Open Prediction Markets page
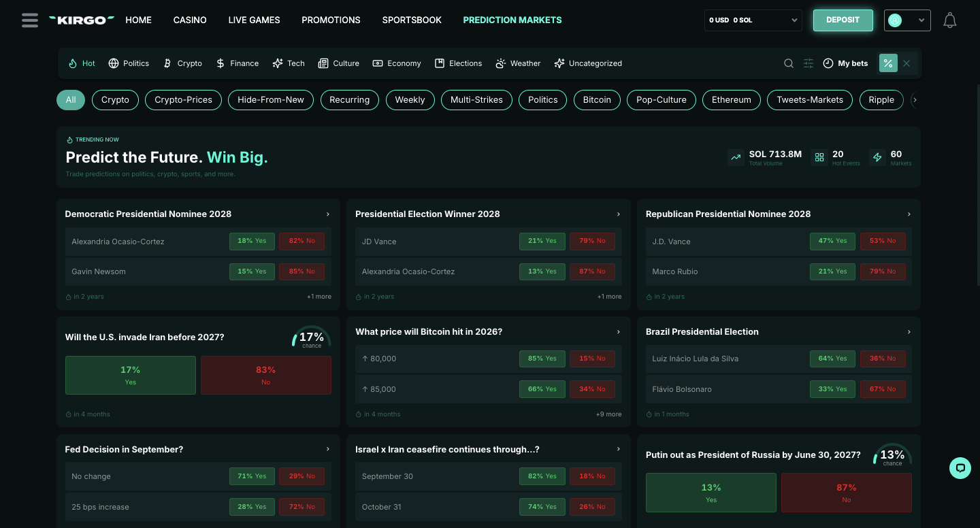980x528 pixels. 512,20
